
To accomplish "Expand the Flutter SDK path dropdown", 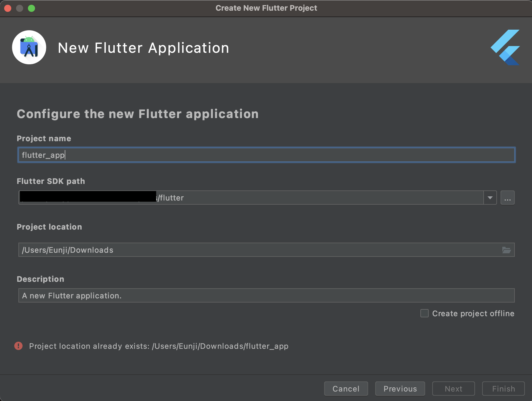I will click(490, 198).
